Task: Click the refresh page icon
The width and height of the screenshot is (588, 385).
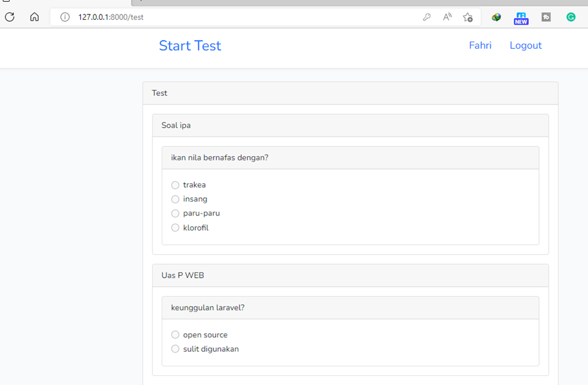Action: click(x=9, y=17)
